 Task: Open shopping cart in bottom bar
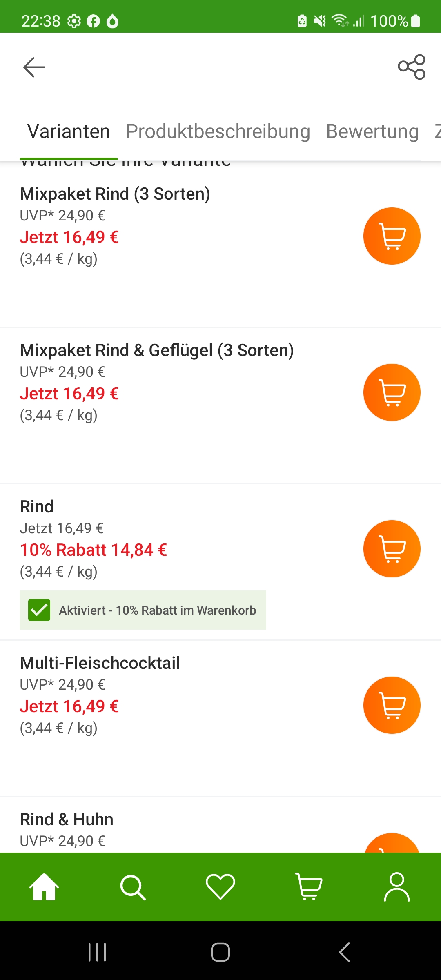pos(309,887)
